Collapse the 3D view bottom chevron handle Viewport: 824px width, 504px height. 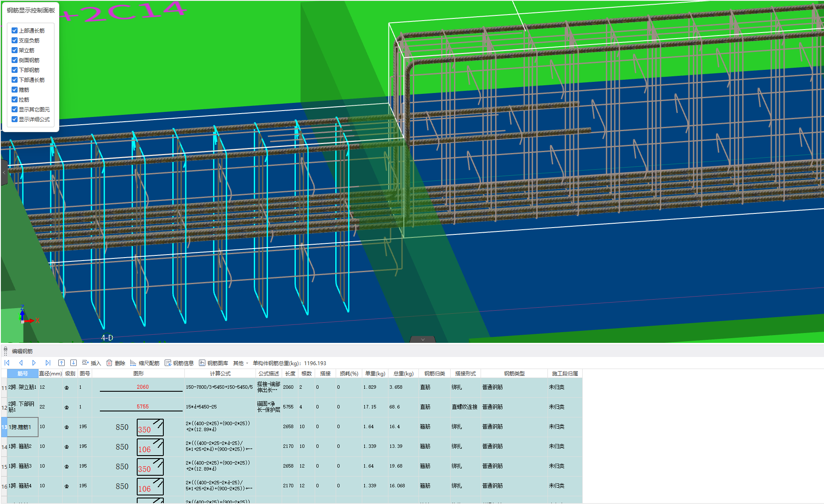coord(423,339)
